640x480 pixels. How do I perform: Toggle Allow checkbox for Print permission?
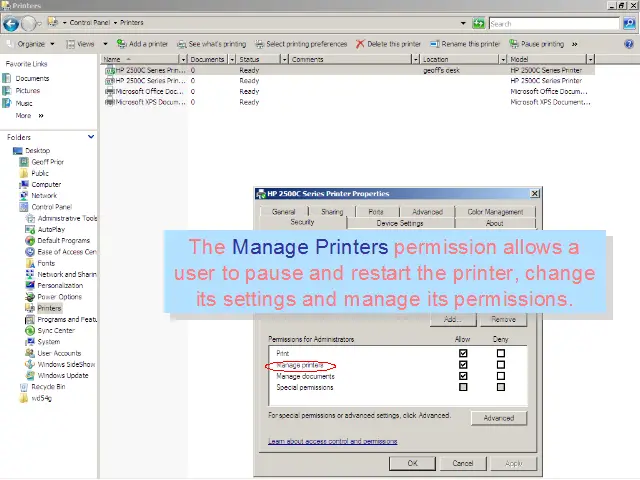(463, 353)
